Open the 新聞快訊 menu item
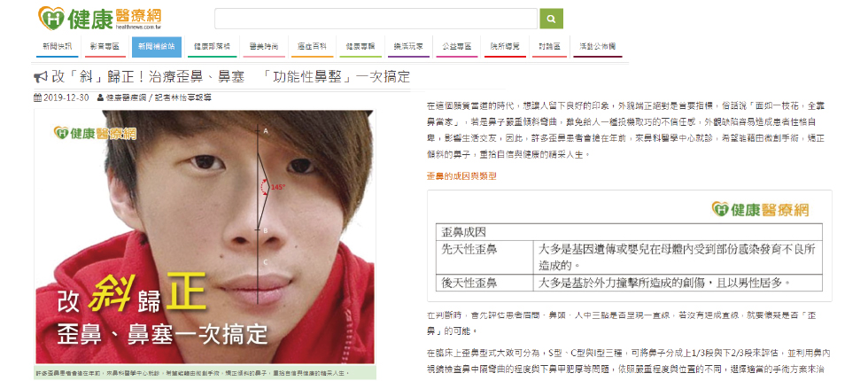This screenshot has width=868, height=381. pyautogui.click(x=58, y=46)
